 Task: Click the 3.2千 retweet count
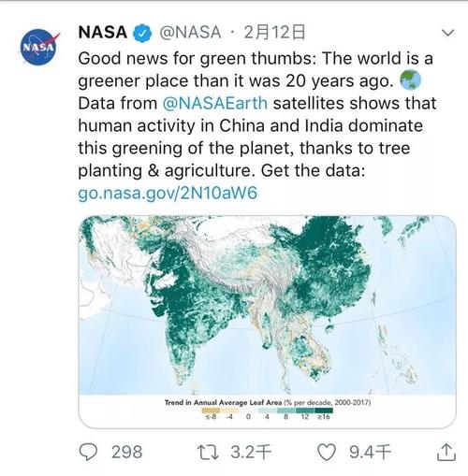tap(251, 453)
